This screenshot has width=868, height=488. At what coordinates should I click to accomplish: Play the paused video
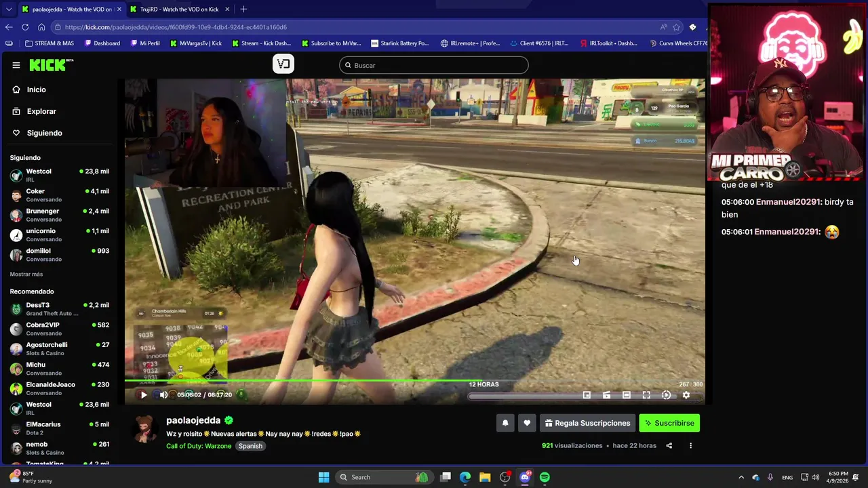144,395
